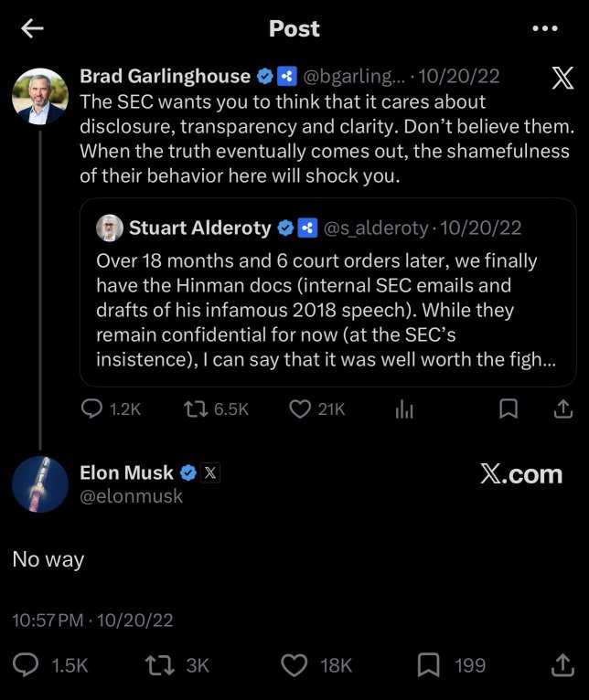Repost Elon Musk's post showing 3K
Viewport: 589px width, 700px height.
177,665
